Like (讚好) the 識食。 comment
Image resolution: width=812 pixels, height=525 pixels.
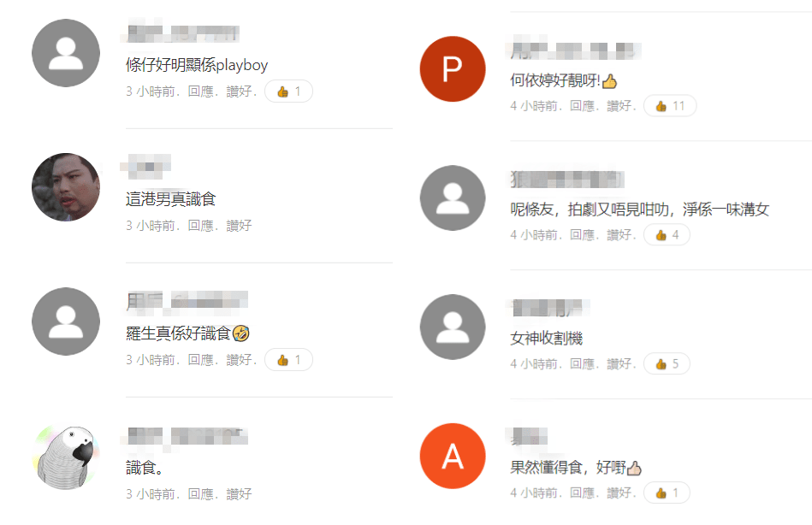pyautogui.click(x=239, y=494)
